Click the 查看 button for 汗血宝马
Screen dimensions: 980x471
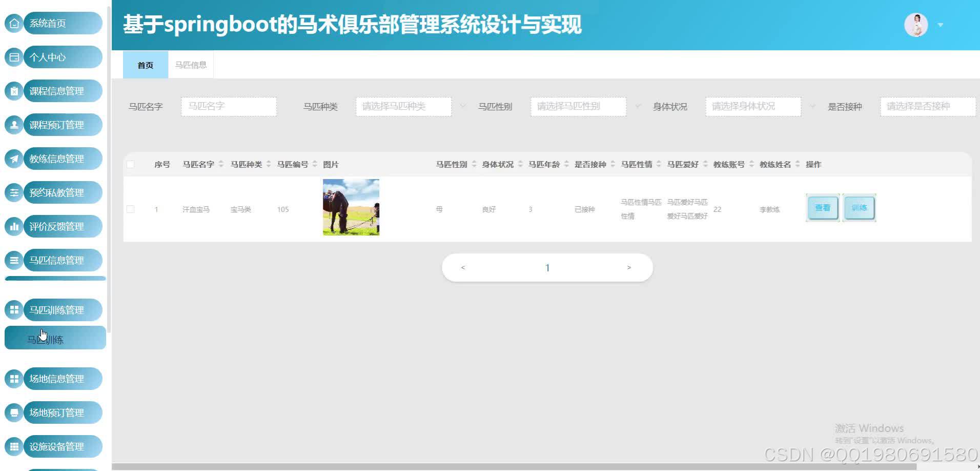[822, 207]
